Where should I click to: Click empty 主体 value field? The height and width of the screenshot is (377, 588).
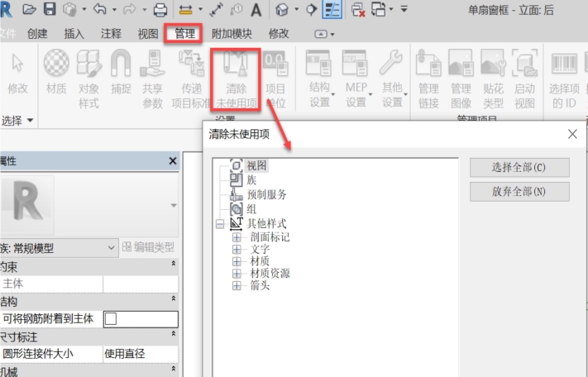(x=141, y=284)
